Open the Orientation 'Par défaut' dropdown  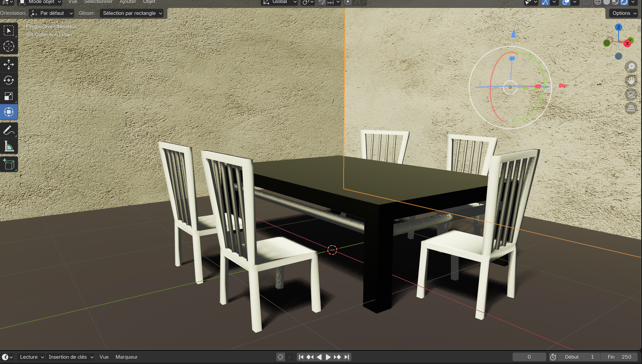click(x=52, y=13)
